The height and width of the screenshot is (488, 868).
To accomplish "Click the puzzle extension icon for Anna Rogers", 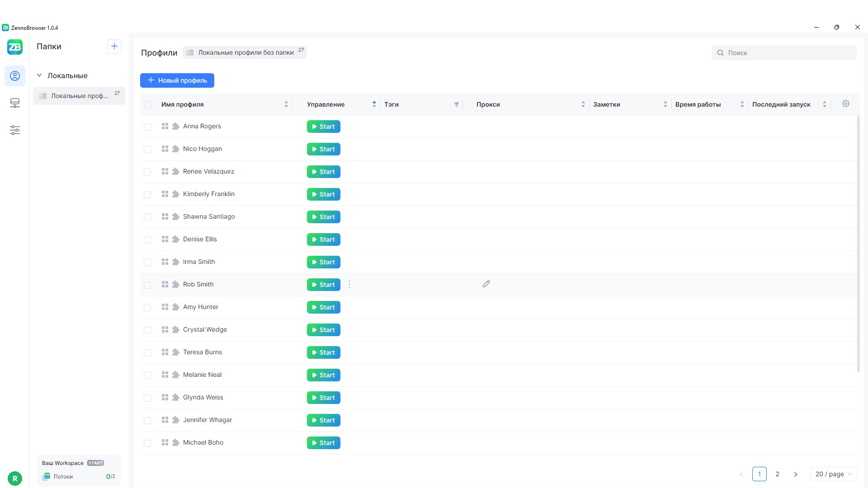I will coord(176,126).
